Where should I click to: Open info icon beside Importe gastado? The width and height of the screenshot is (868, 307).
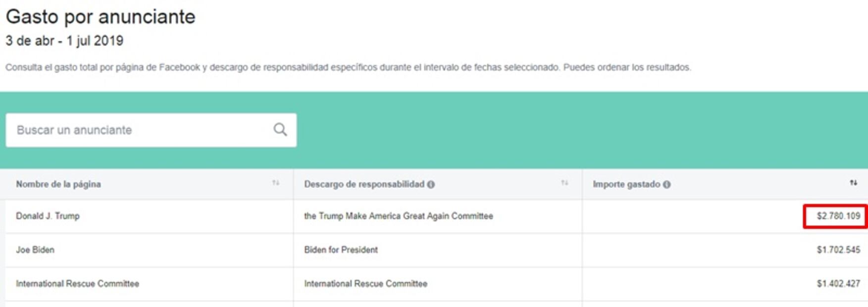[x=667, y=185]
